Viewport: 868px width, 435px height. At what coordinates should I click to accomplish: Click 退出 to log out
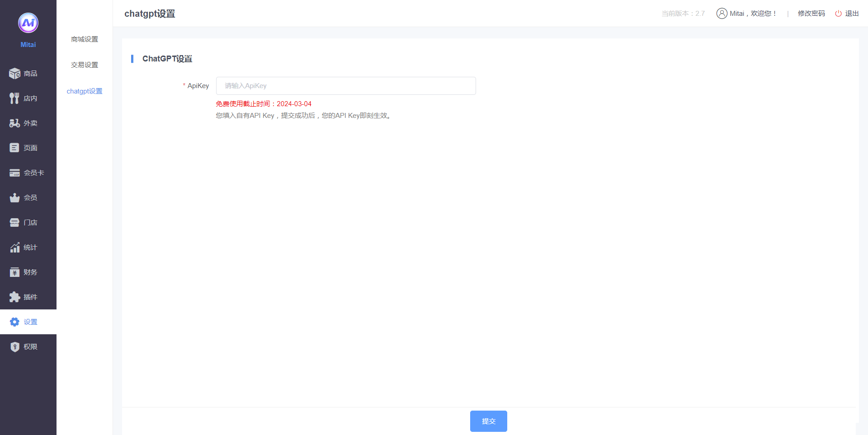click(x=847, y=14)
